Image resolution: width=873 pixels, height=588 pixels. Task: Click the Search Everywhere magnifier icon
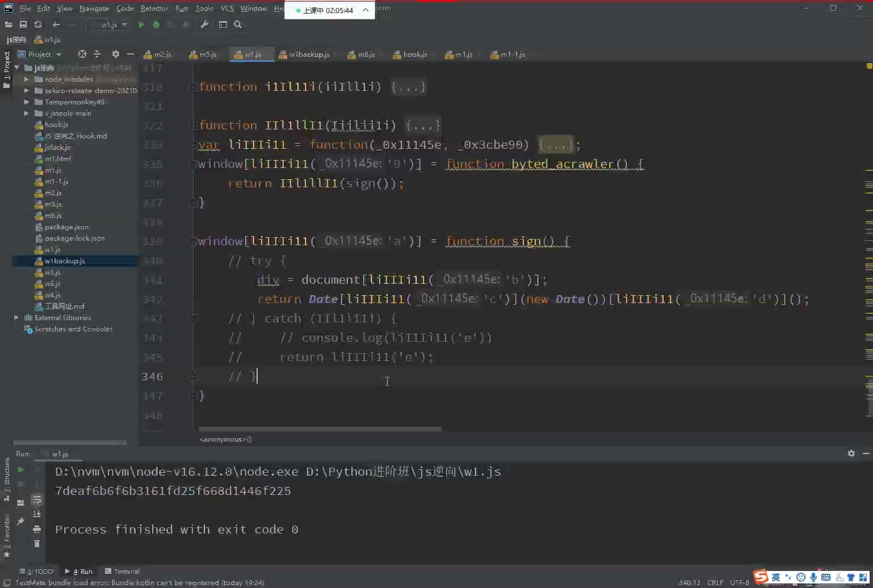[x=238, y=24]
